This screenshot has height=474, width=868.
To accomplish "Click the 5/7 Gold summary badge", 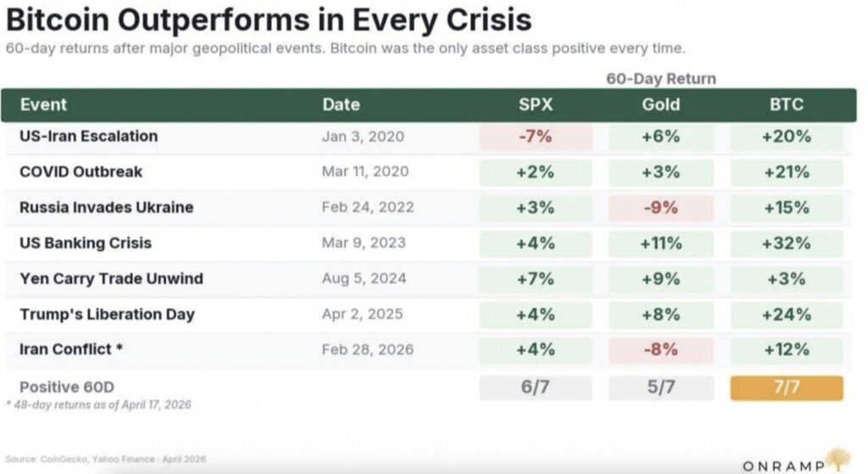I will pyautogui.click(x=660, y=388).
